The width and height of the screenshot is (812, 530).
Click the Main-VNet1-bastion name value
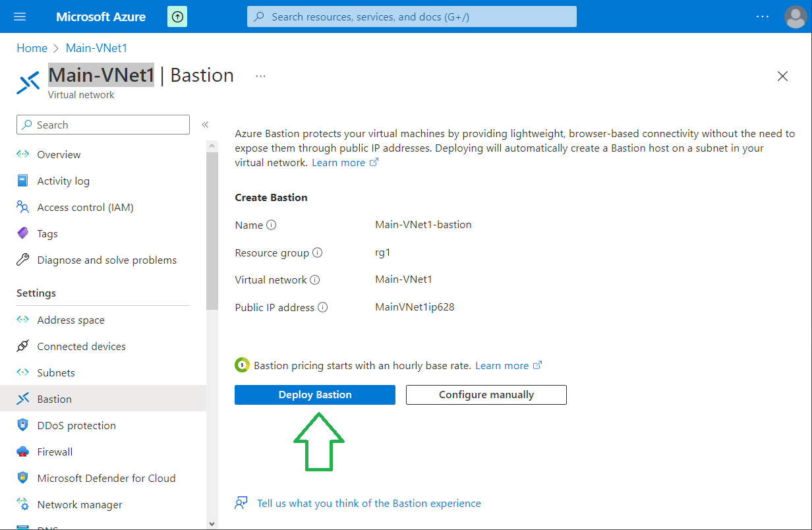[423, 224]
